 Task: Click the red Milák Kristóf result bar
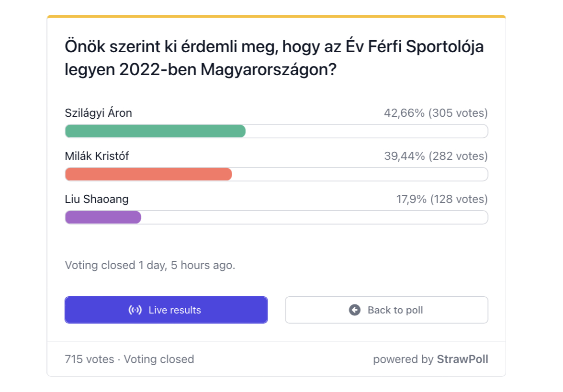(148, 174)
